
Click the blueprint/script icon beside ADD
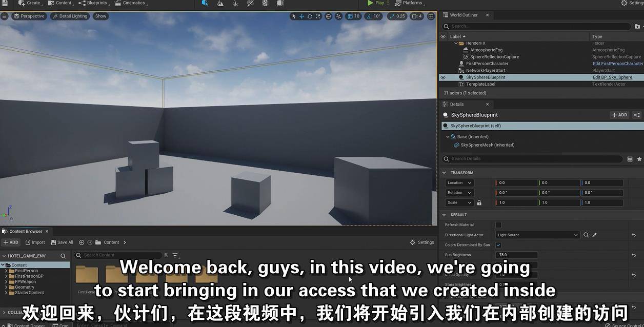pos(637,115)
